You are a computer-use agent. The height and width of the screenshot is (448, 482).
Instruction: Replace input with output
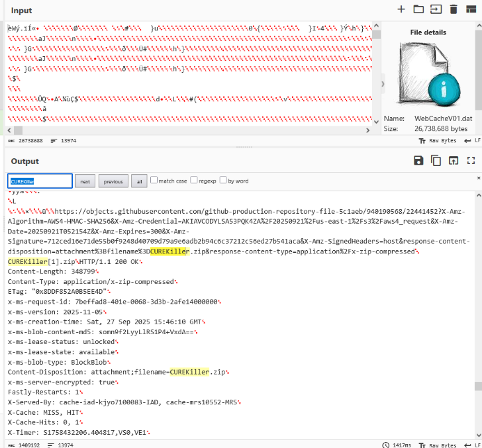coord(454,161)
